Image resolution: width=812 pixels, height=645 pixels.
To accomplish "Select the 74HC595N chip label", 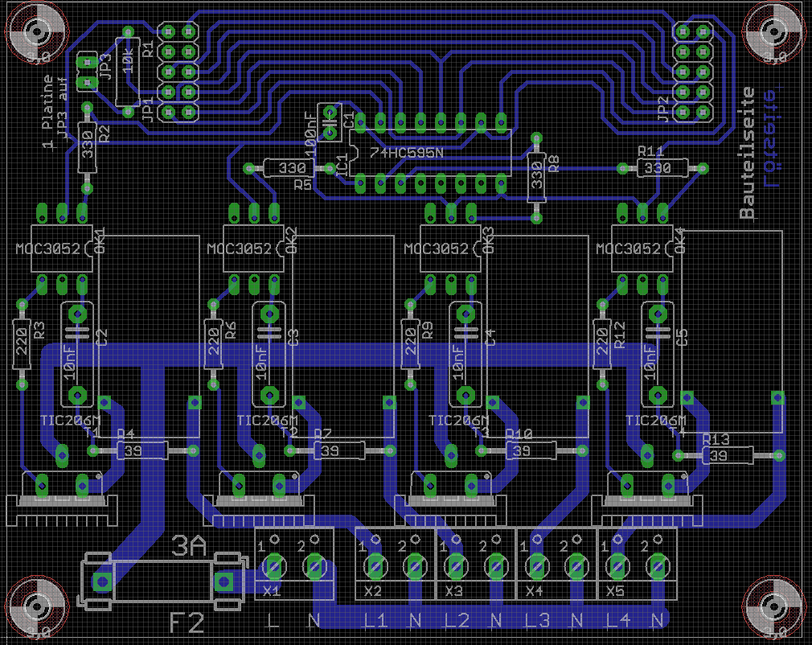I will tap(407, 152).
